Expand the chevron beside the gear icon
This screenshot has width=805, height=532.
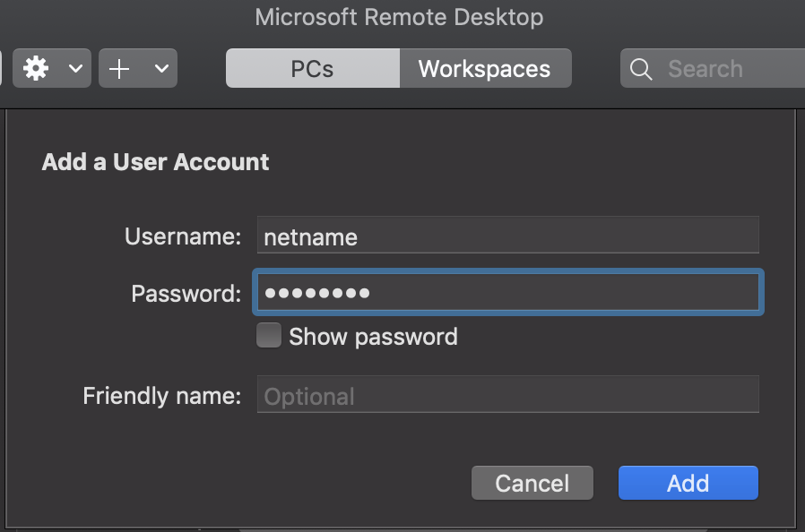pos(75,68)
